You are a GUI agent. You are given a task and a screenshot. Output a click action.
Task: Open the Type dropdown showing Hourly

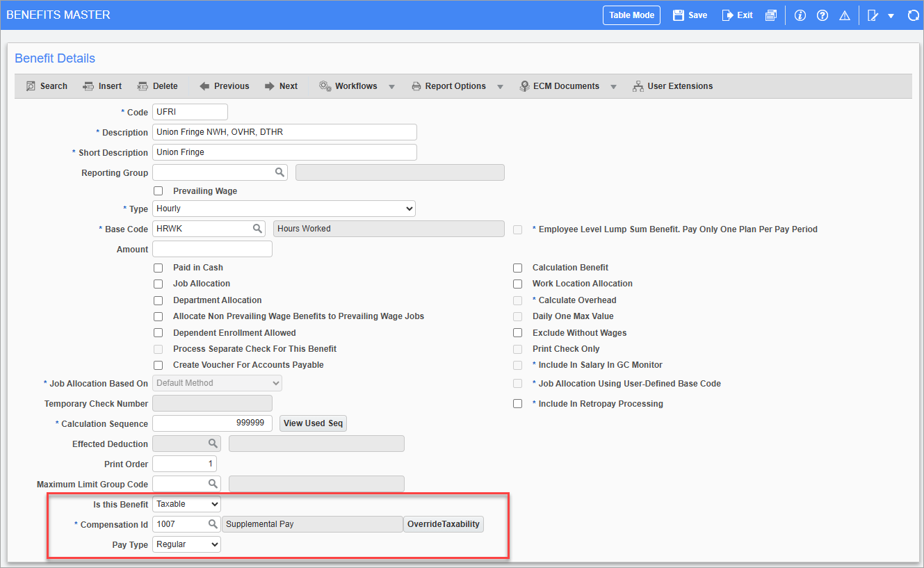(284, 209)
